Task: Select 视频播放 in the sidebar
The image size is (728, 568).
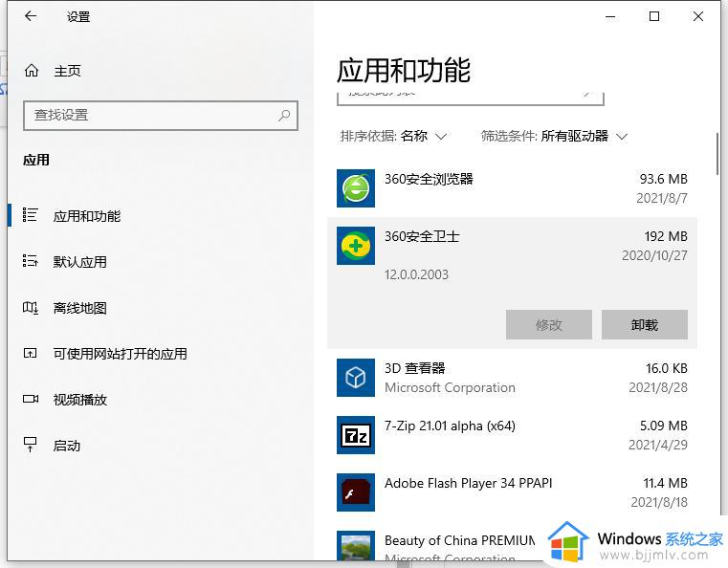Action: (x=79, y=400)
